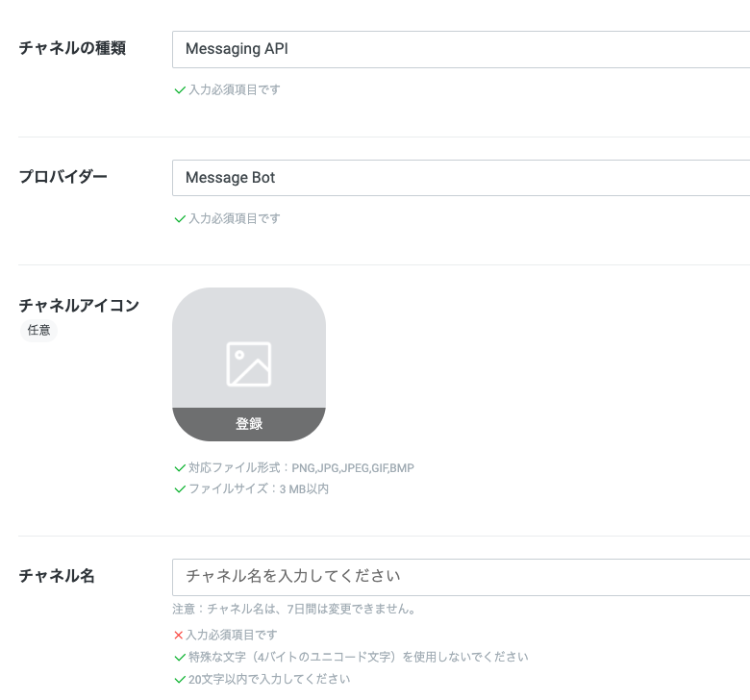
Task: Click the 任意 badge under チャネルアイコン
Action: pyautogui.click(x=38, y=330)
